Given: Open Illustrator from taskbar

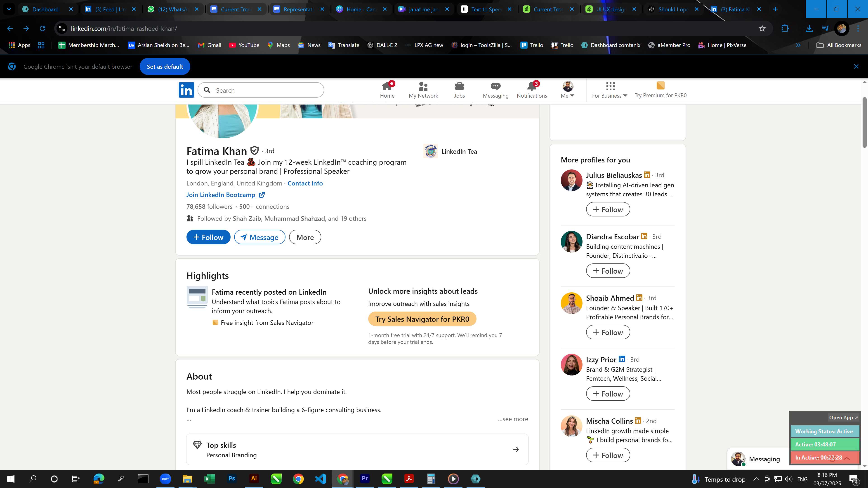Looking at the screenshot, I should 254,479.
